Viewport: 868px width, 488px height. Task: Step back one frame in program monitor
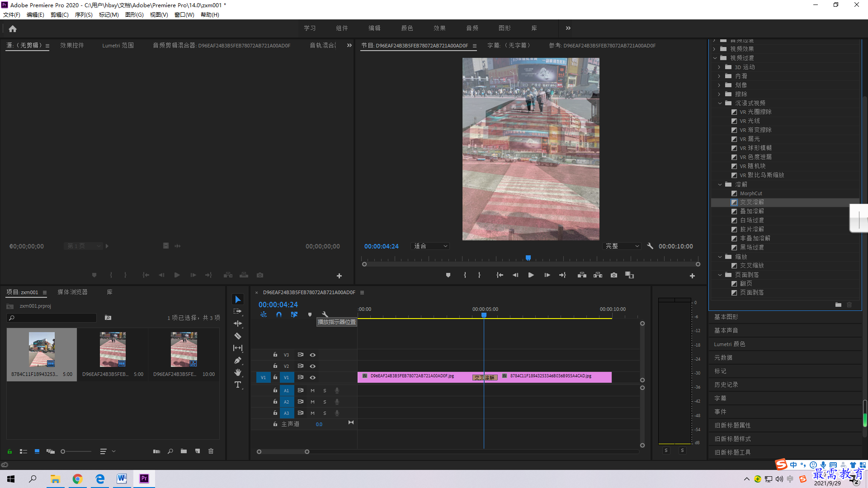coord(515,275)
